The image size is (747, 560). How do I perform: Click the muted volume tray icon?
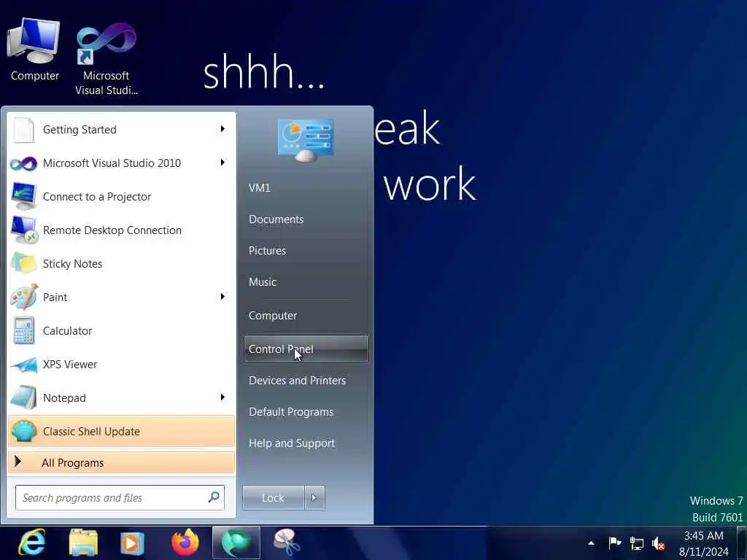pyautogui.click(x=659, y=542)
